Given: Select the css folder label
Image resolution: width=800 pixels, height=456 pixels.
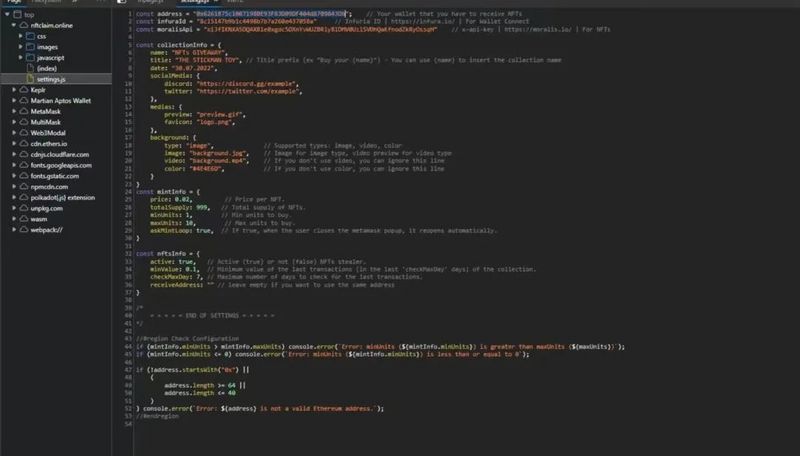Looking at the screenshot, I should (41, 36).
